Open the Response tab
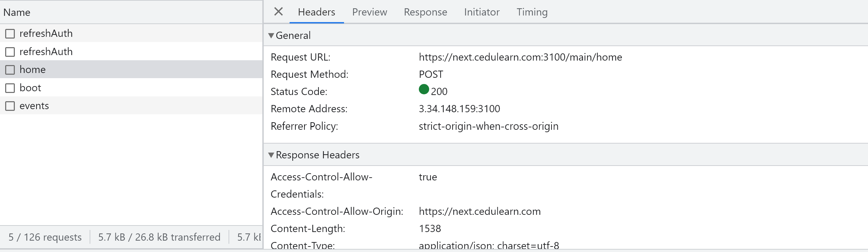The height and width of the screenshot is (252, 868). coord(425,12)
